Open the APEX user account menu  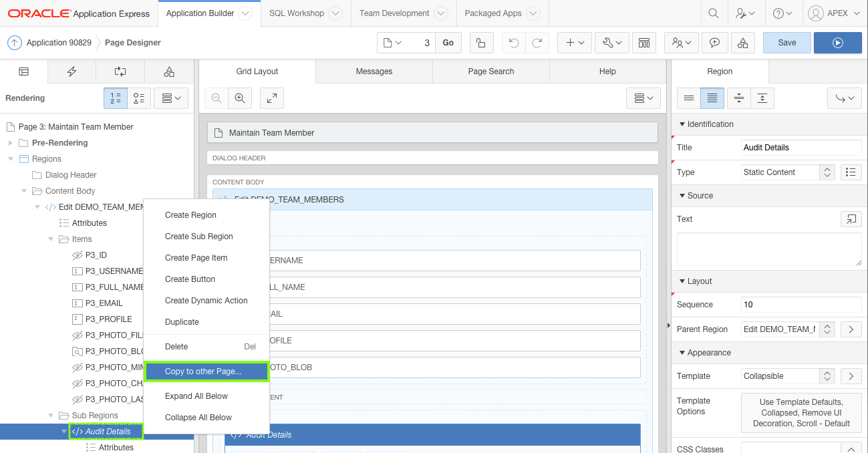834,13
